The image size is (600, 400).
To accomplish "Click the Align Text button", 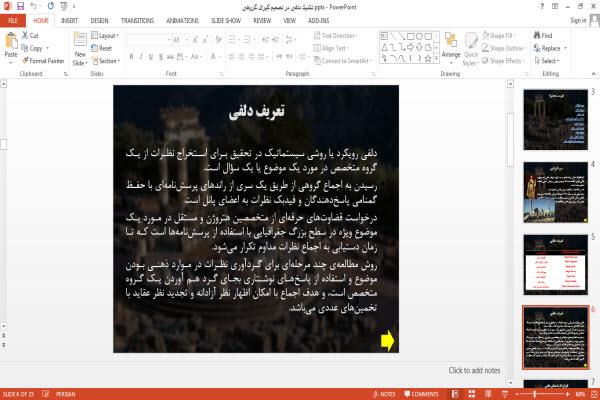I will coord(331,48).
